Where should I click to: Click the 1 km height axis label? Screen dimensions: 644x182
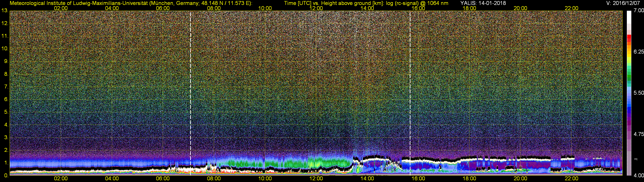pyautogui.click(x=6, y=163)
